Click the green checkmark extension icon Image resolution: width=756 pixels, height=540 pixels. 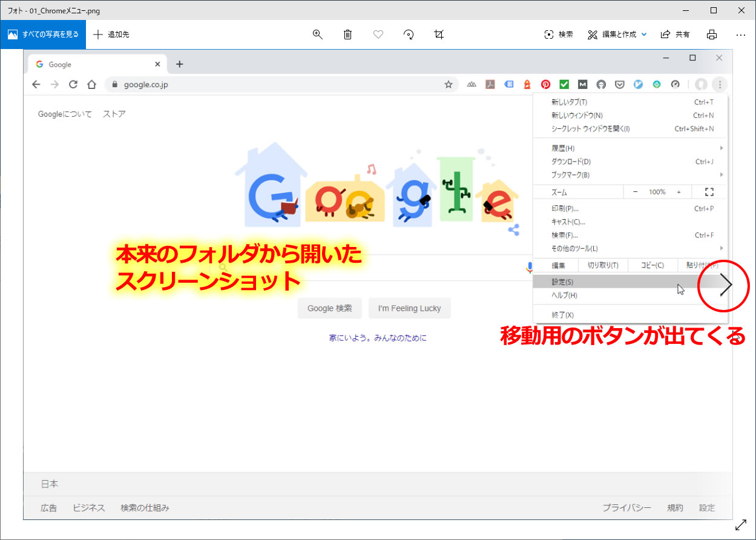tap(564, 85)
